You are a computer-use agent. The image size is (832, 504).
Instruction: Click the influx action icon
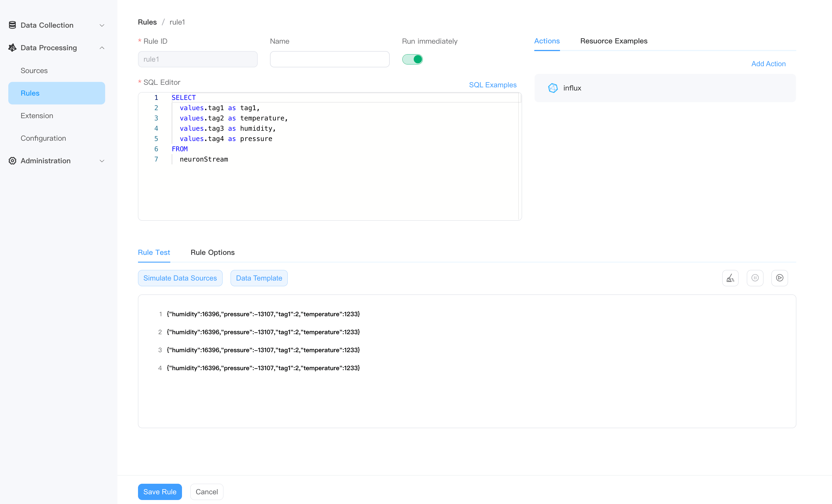(552, 88)
